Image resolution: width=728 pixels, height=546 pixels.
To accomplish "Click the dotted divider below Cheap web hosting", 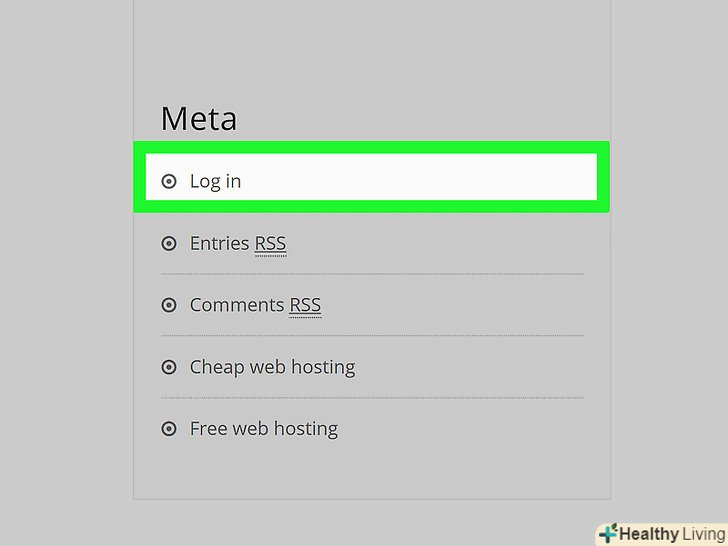I will pos(372,398).
